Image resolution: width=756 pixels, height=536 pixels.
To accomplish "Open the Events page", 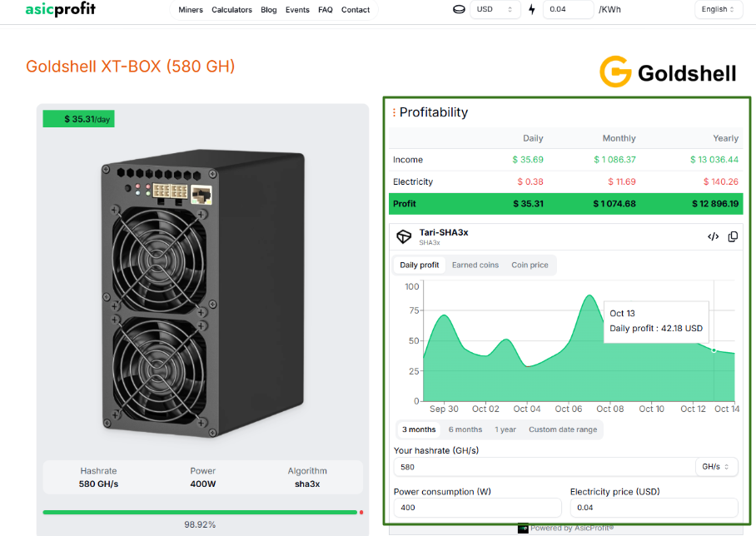I will [x=297, y=10].
